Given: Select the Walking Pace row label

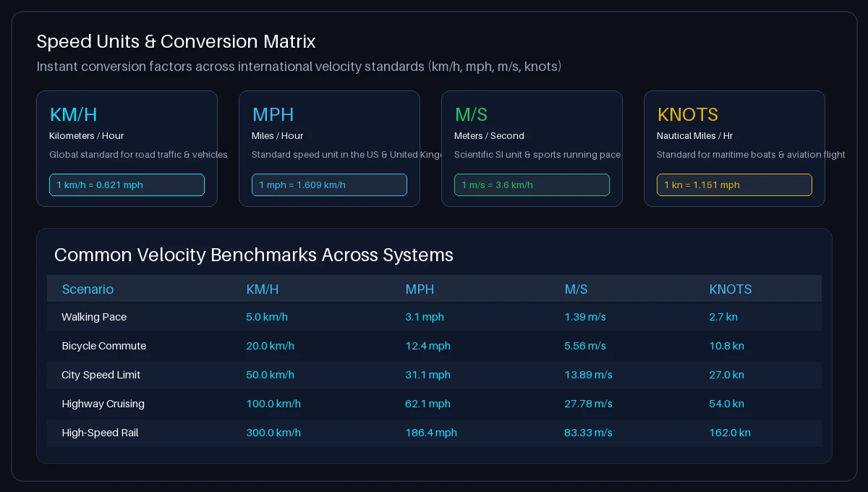Looking at the screenshot, I should pyautogui.click(x=94, y=317).
